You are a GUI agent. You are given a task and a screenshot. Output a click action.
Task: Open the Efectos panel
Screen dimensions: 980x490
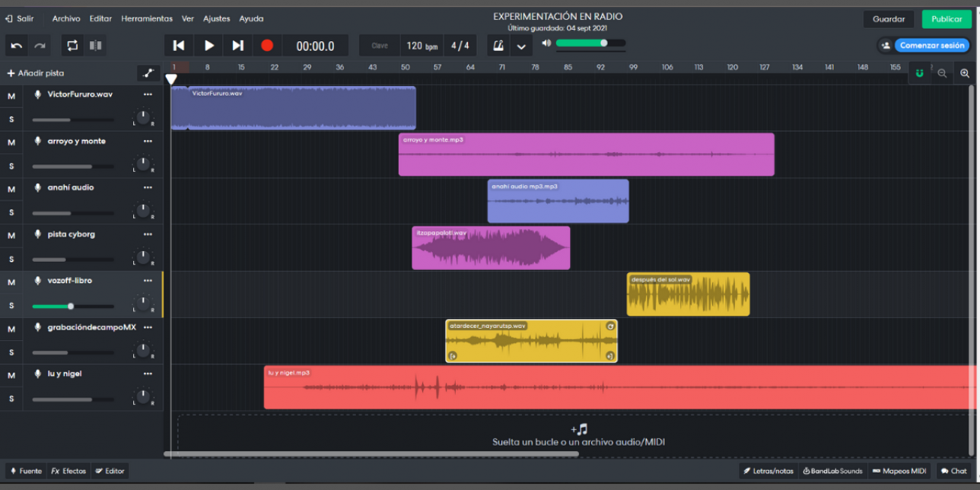(x=68, y=471)
